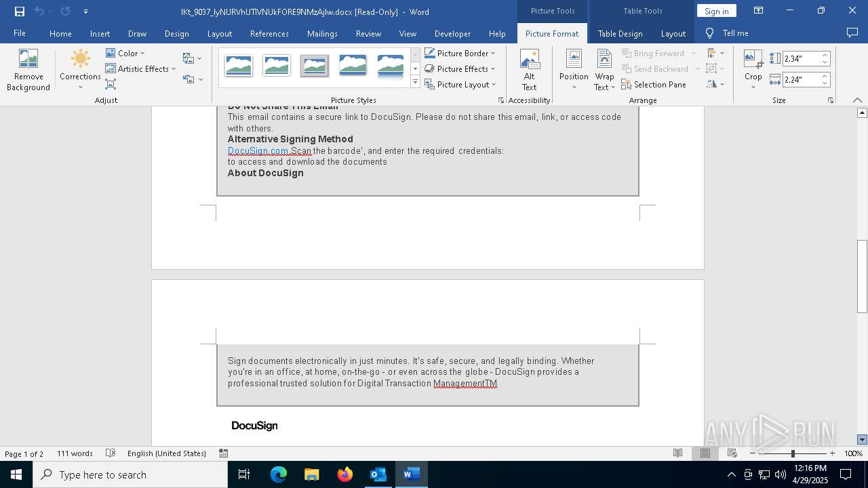Open File menu

tap(20, 33)
